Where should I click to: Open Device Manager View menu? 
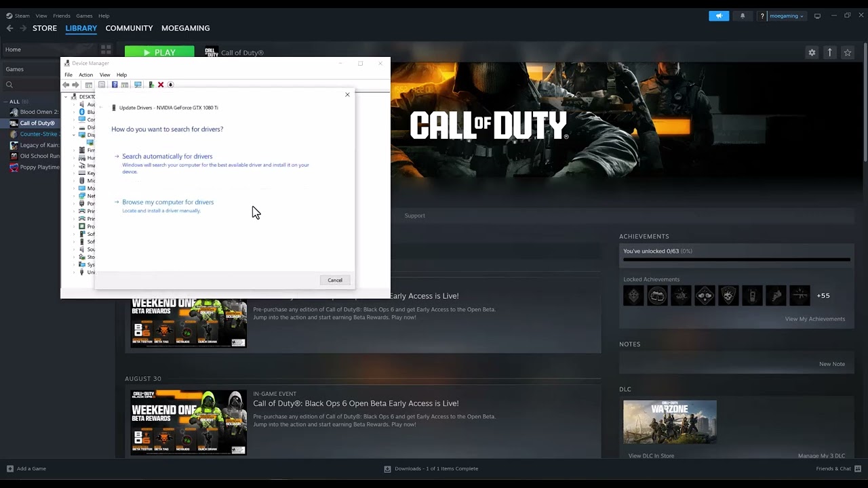point(104,75)
